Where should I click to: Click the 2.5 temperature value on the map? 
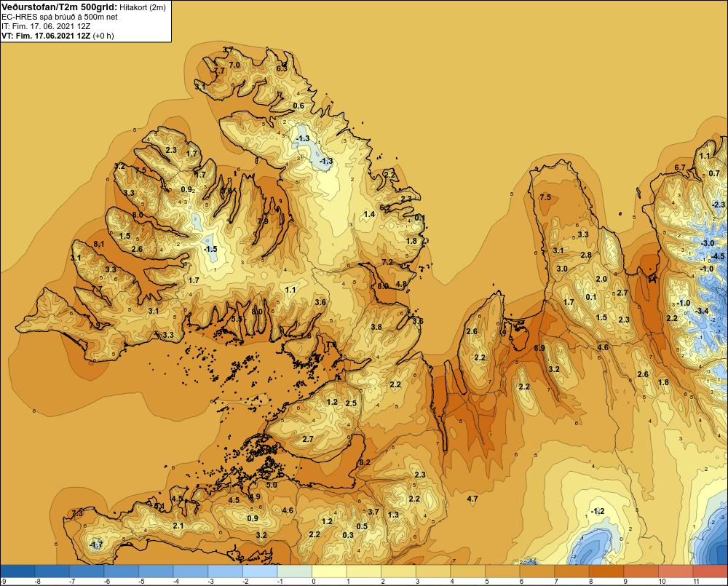click(x=352, y=403)
